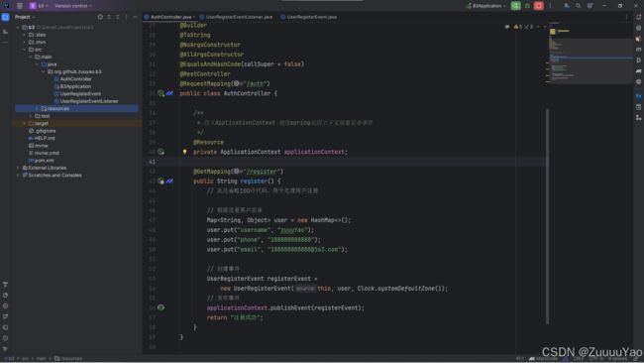Collapse the org.github.zuuyao.b3 package
The width and height of the screenshot is (644, 363).
point(44,71)
